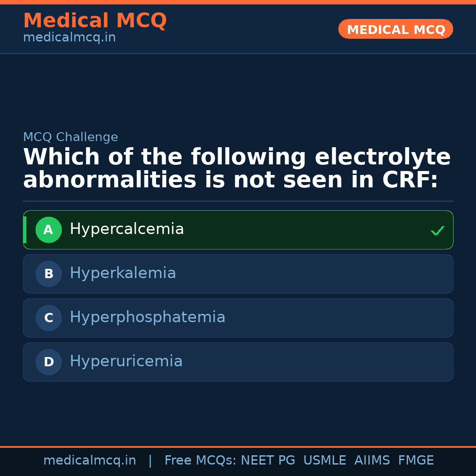
Task: Click USMLE in the footer
Action: 324,461
